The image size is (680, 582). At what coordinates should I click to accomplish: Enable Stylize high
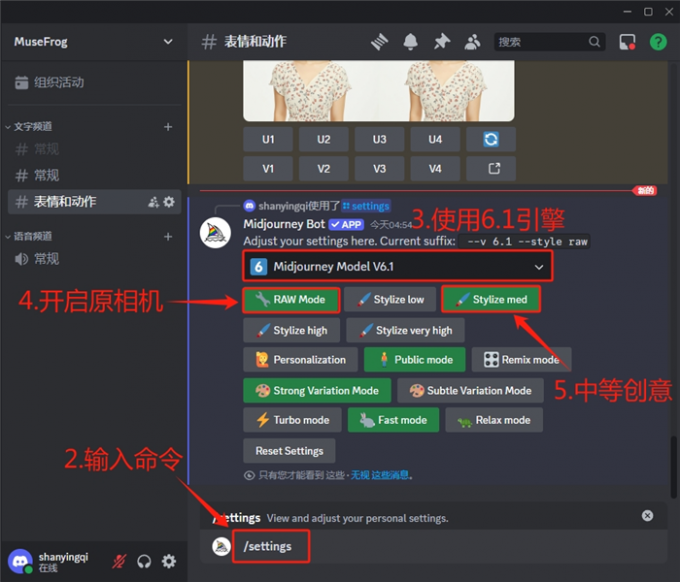tap(292, 330)
